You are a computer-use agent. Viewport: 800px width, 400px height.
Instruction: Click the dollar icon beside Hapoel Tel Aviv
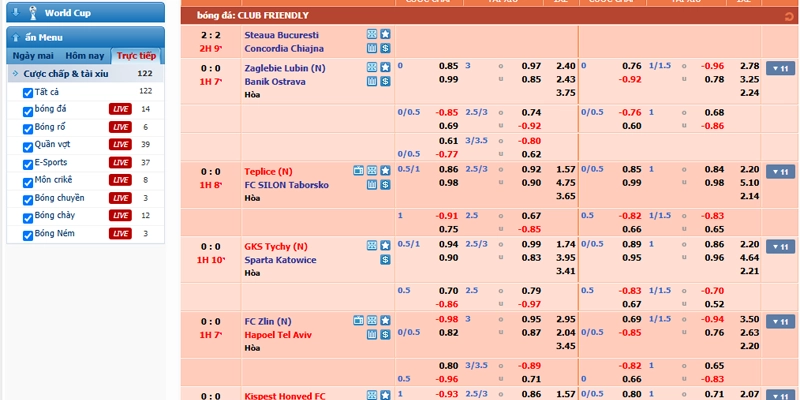pos(385,335)
